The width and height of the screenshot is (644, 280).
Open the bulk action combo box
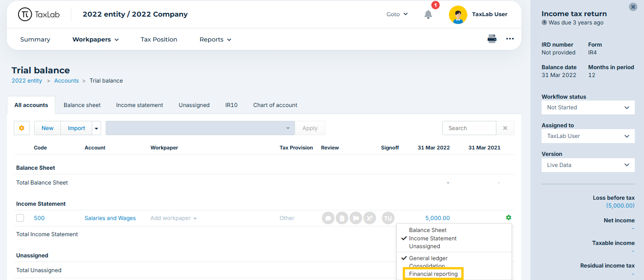click(x=200, y=128)
